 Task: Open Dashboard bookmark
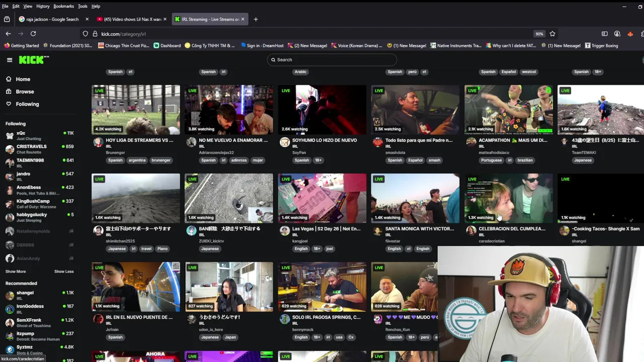167,46
